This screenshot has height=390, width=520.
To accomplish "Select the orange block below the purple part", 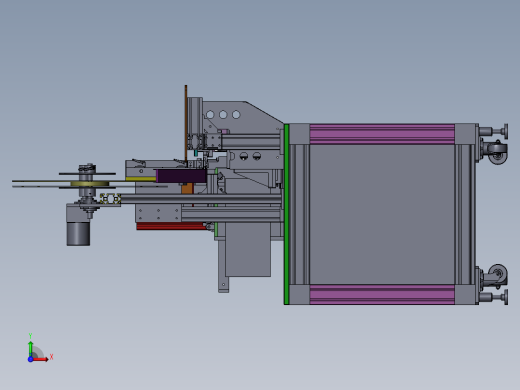I will [187, 189].
